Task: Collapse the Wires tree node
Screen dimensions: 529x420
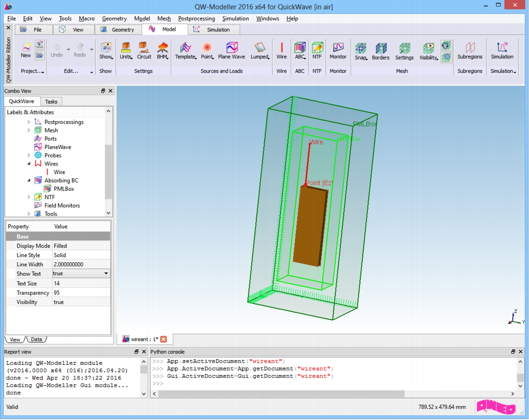Action: click(29, 163)
